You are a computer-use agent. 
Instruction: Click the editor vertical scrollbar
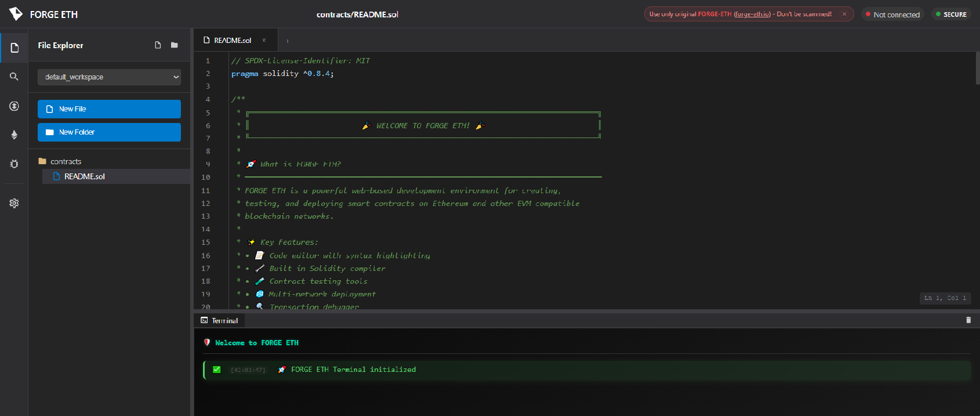(x=977, y=68)
